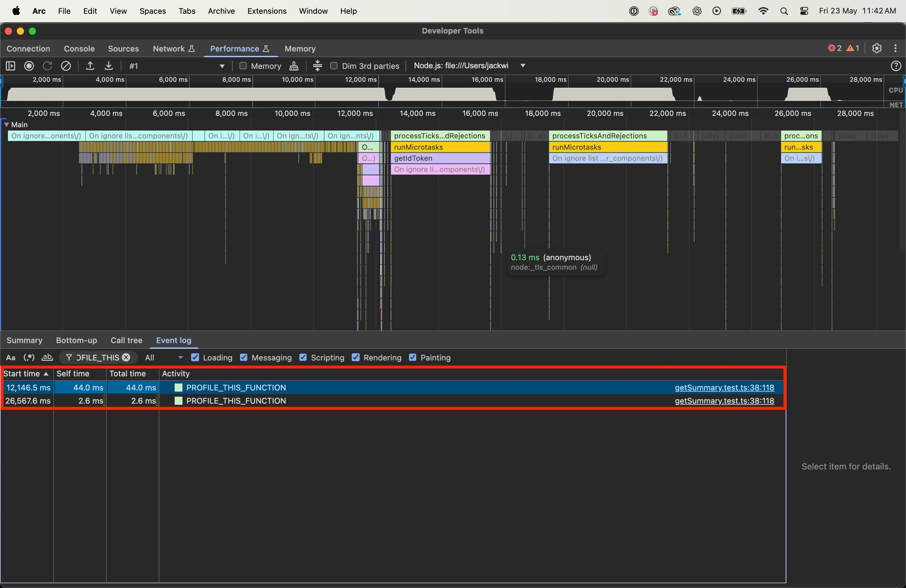Clear the PROFILE_THIS filter text
Image resolution: width=906 pixels, height=588 pixels.
pyautogui.click(x=126, y=357)
